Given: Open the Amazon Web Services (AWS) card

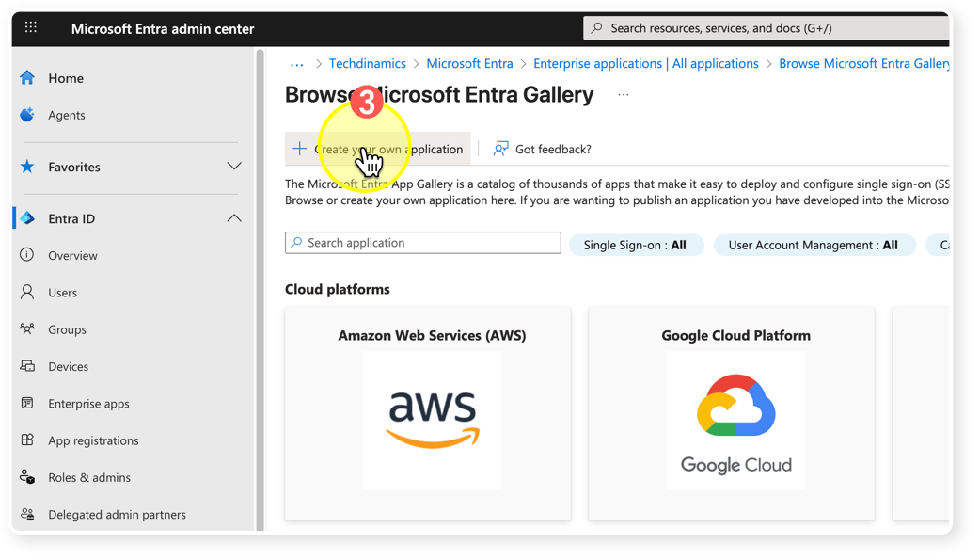Looking at the screenshot, I should coord(428,413).
